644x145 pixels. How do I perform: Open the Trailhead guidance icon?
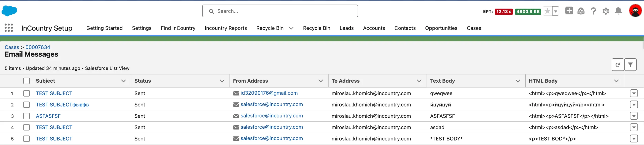pyautogui.click(x=581, y=11)
